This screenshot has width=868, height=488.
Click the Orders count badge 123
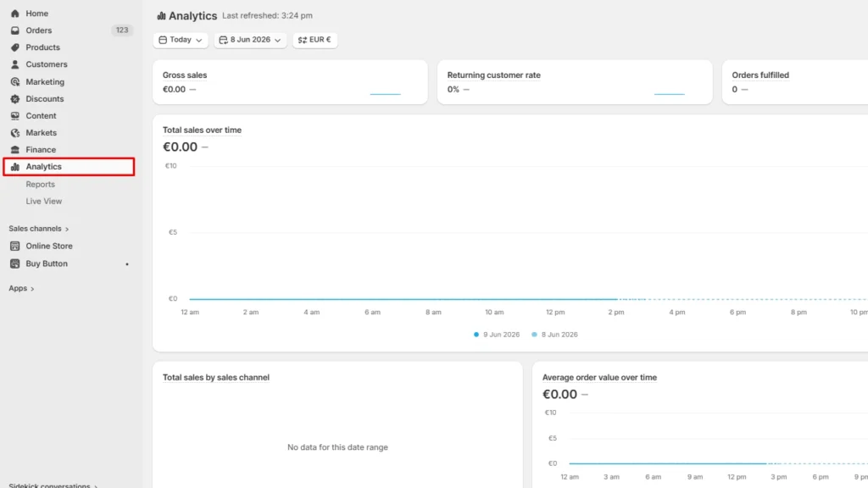point(122,30)
